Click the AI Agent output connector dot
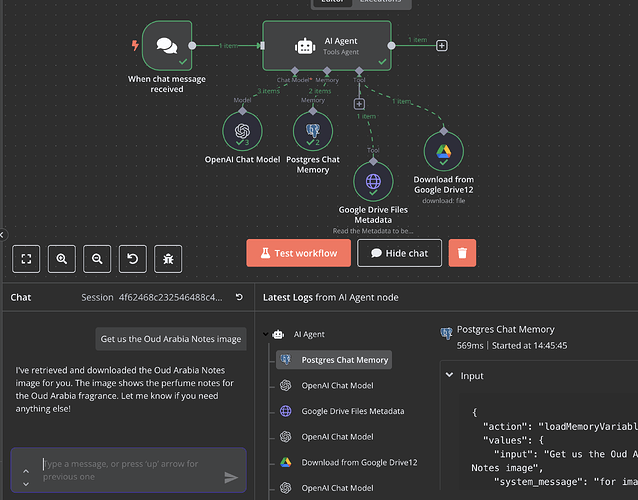The width and height of the screenshot is (638, 500). [x=391, y=46]
